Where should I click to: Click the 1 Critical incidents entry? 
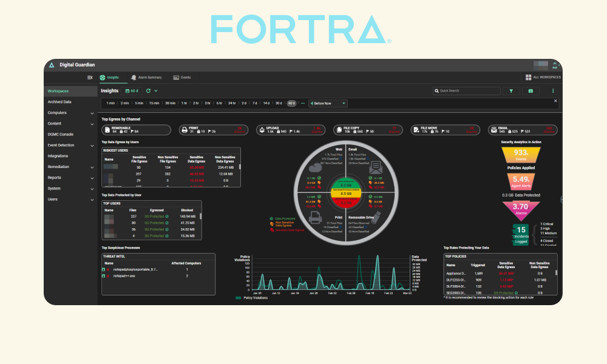(547, 224)
